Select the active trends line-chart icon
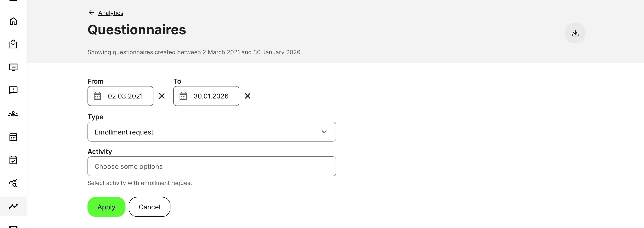This screenshot has width=644, height=228. click(13, 206)
